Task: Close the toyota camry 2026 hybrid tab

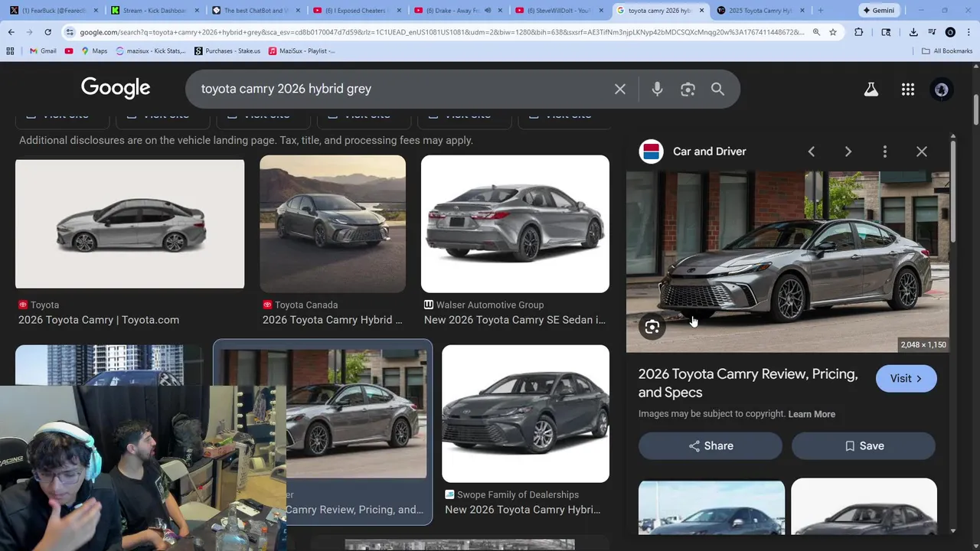Action: pos(701,10)
